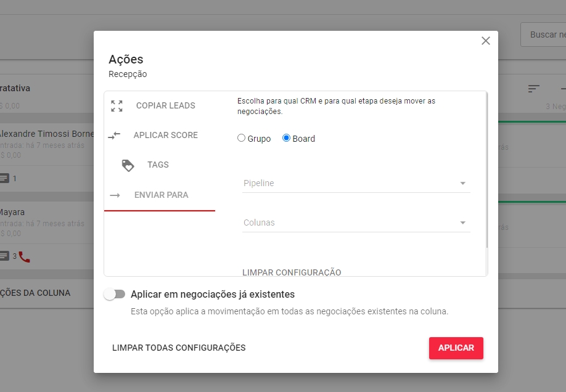Click the Aplicar Score arrows icon

(114, 135)
